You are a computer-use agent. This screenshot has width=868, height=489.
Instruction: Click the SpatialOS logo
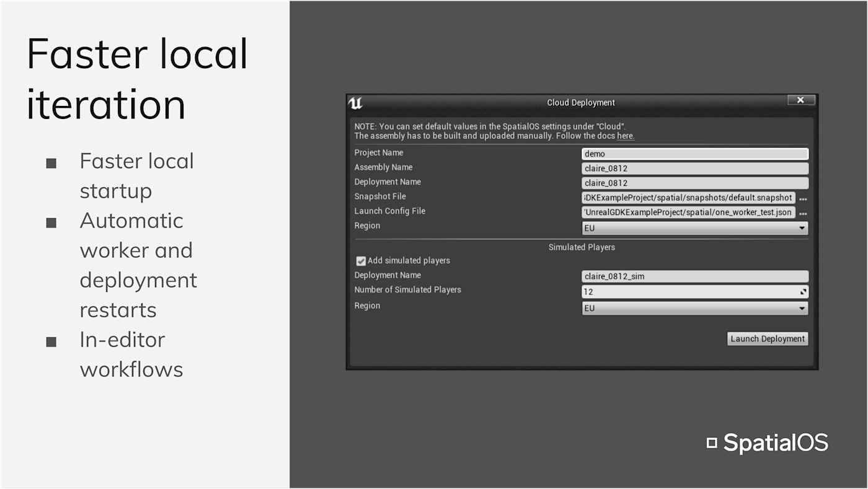click(768, 443)
